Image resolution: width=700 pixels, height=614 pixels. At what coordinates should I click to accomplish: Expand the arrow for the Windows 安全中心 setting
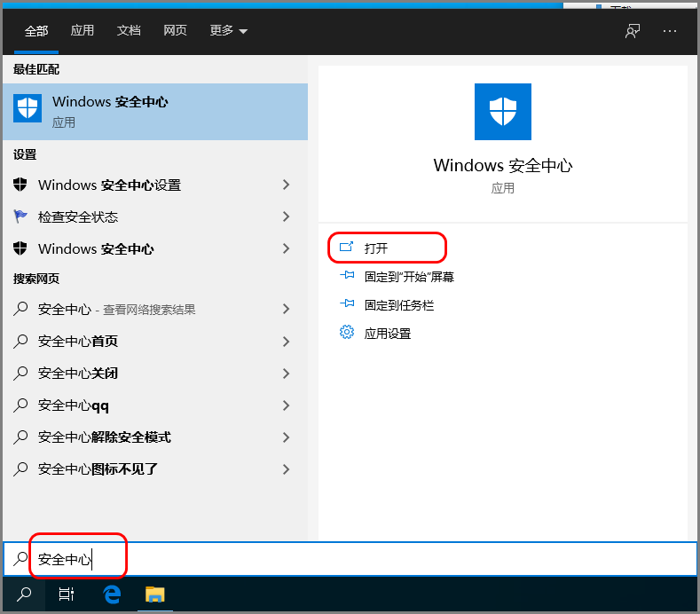[287, 248]
